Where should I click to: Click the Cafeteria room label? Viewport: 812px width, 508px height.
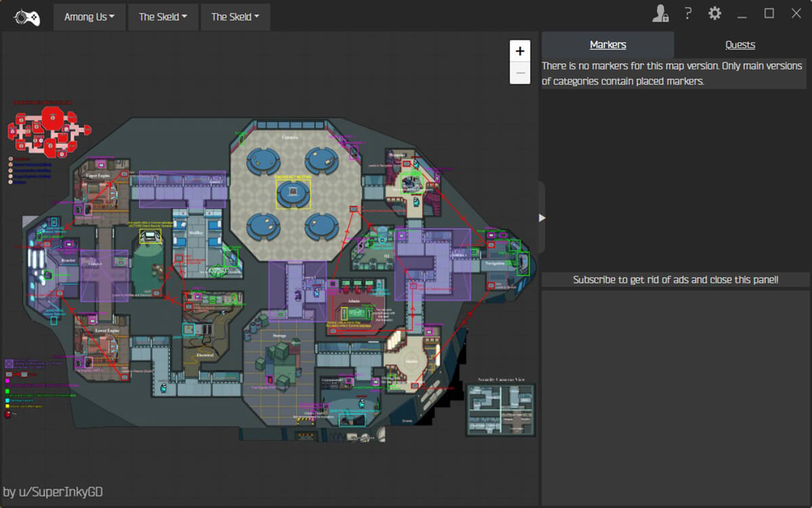[x=290, y=137]
